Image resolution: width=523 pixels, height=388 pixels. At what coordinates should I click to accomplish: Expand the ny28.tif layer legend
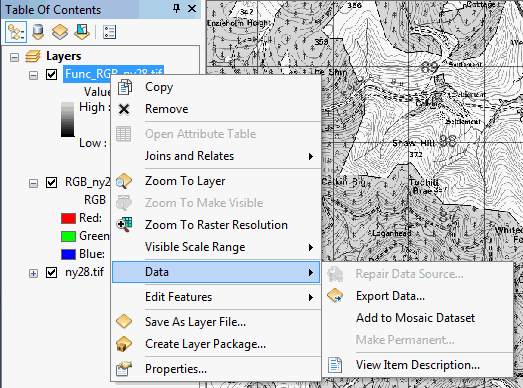click(33, 274)
